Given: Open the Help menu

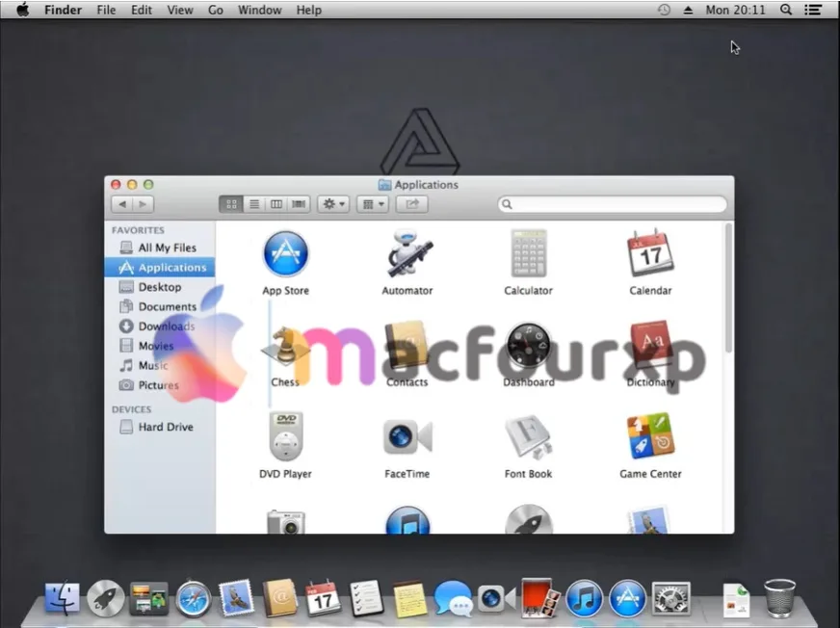Looking at the screenshot, I should click(x=309, y=10).
